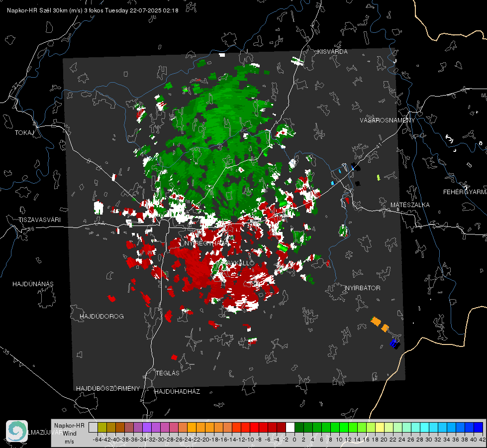The width and height of the screenshot is (487, 448).
Task: Click the TISZAVASVÁRI label
Action: [39, 220]
